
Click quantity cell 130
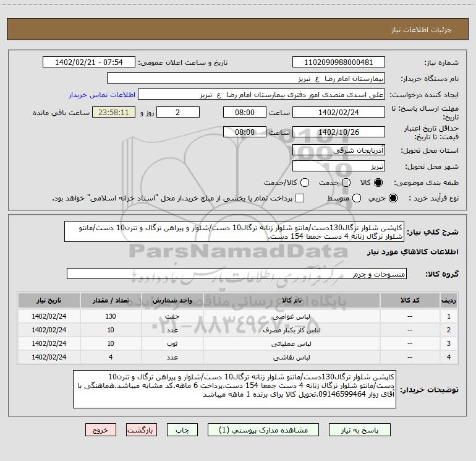click(x=111, y=316)
